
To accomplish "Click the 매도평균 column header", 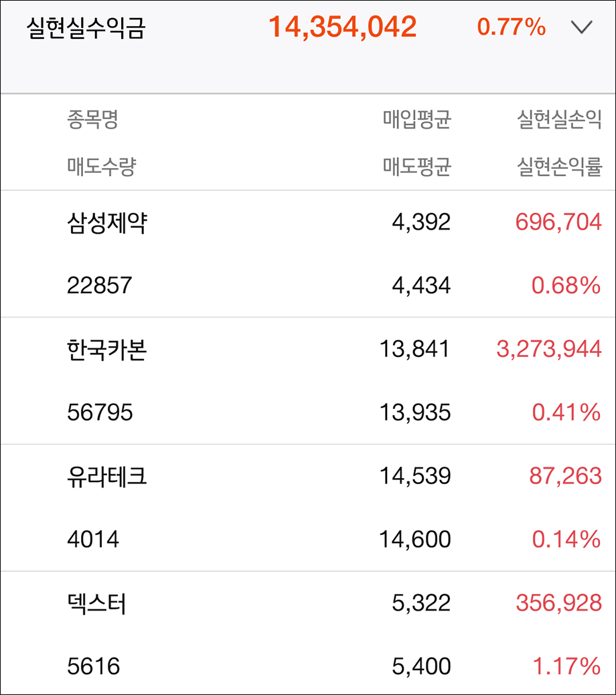I will (x=416, y=166).
